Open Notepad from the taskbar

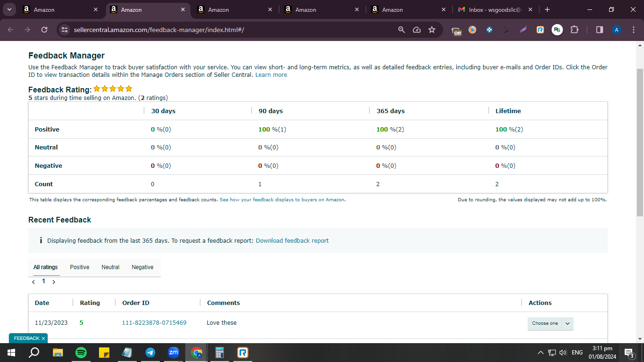pyautogui.click(x=127, y=353)
